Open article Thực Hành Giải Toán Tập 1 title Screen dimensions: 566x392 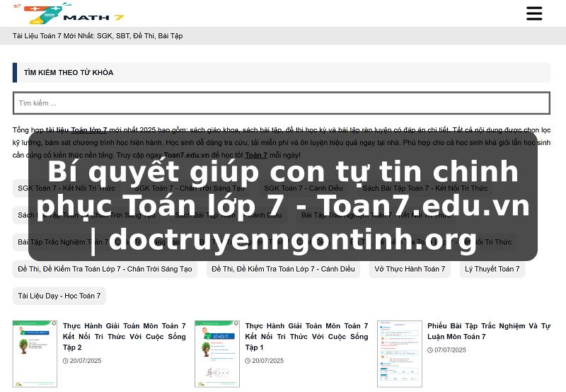(x=306, y=336)
